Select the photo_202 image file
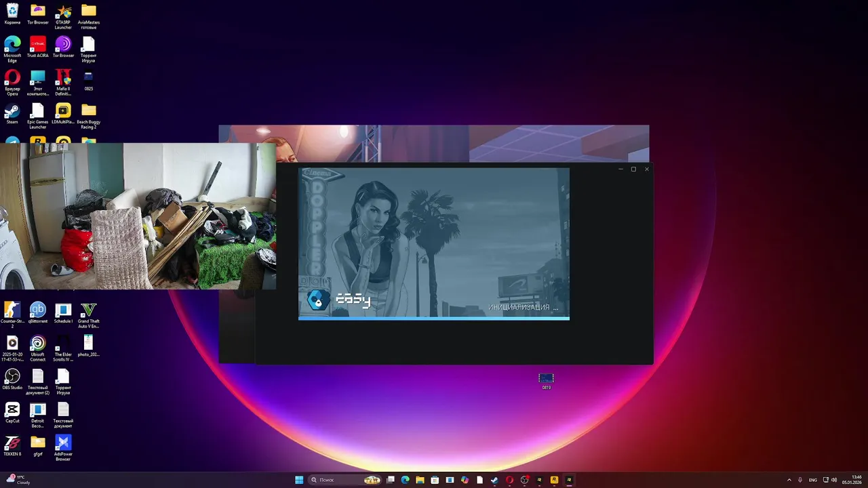Image resolution: width=868 pixels, height=488 pixels. tap(89, 346)
